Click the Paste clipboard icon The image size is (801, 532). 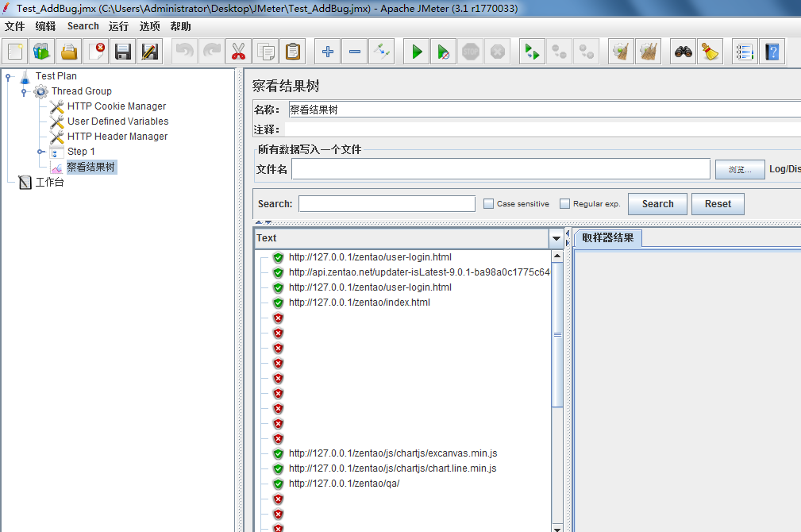click(x=293, y=51)
